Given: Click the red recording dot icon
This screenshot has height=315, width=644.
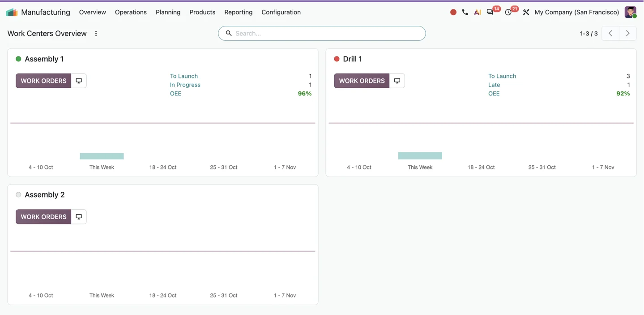Looking at the screenshot, I should (453, 13).
